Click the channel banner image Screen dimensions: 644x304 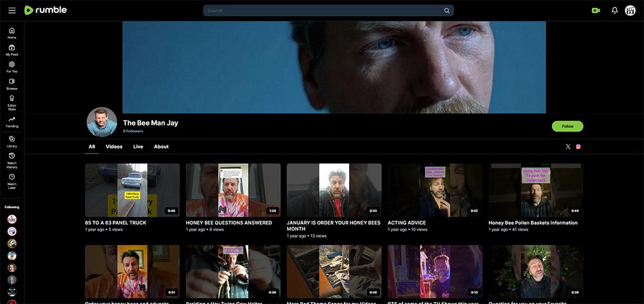(x=334, y=68)
